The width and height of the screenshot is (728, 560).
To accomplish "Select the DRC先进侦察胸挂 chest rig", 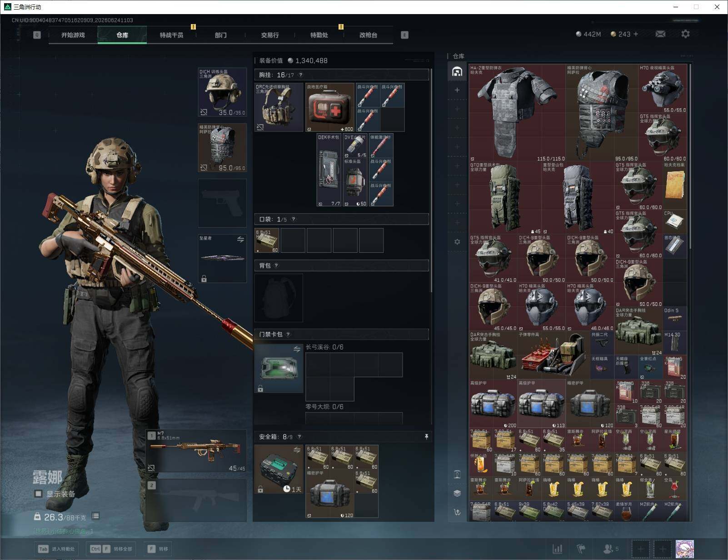I will click(x=279, y=107).
